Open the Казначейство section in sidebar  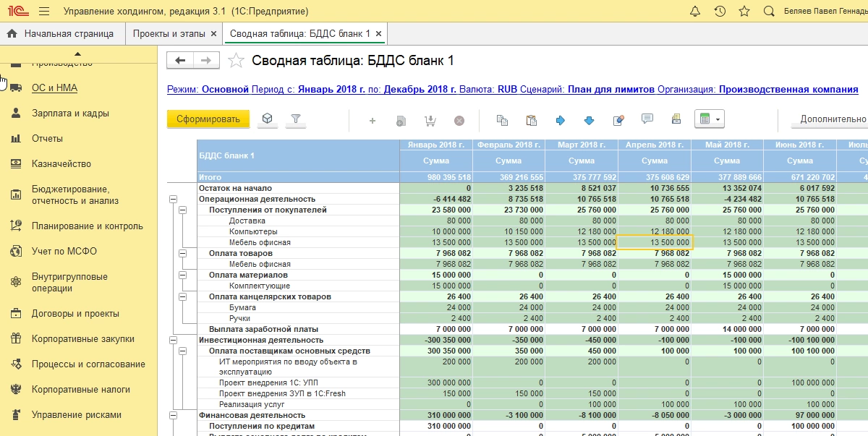(x=61, y=164)
